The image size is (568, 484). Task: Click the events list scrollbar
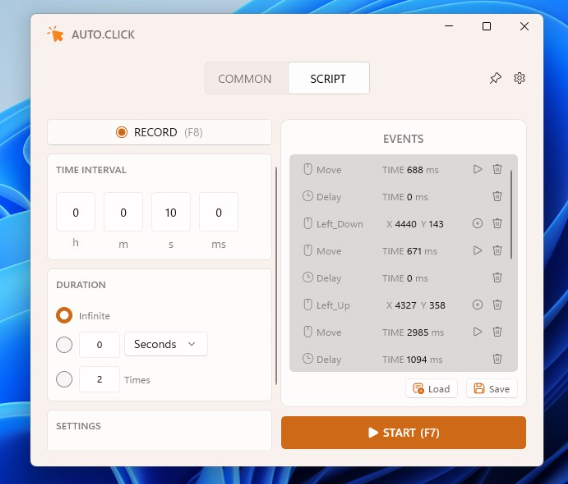tap(511, 214)
